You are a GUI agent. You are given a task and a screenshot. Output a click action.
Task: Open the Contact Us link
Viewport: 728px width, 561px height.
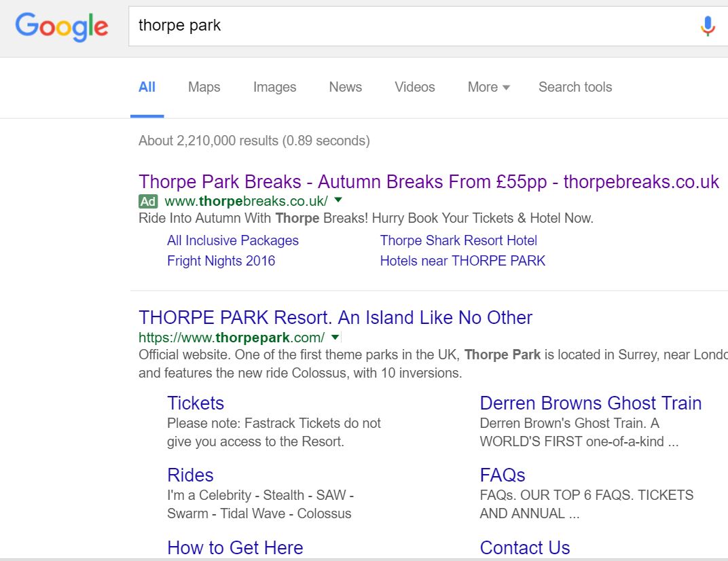click(525, 547)
